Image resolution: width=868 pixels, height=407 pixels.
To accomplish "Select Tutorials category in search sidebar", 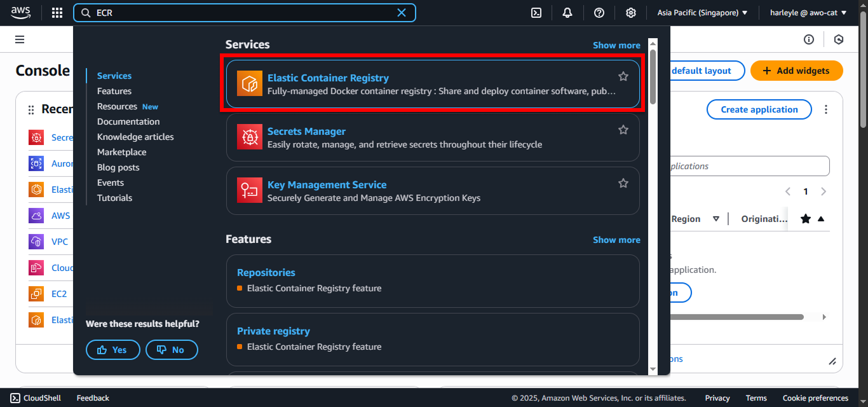I will point(115,198).
